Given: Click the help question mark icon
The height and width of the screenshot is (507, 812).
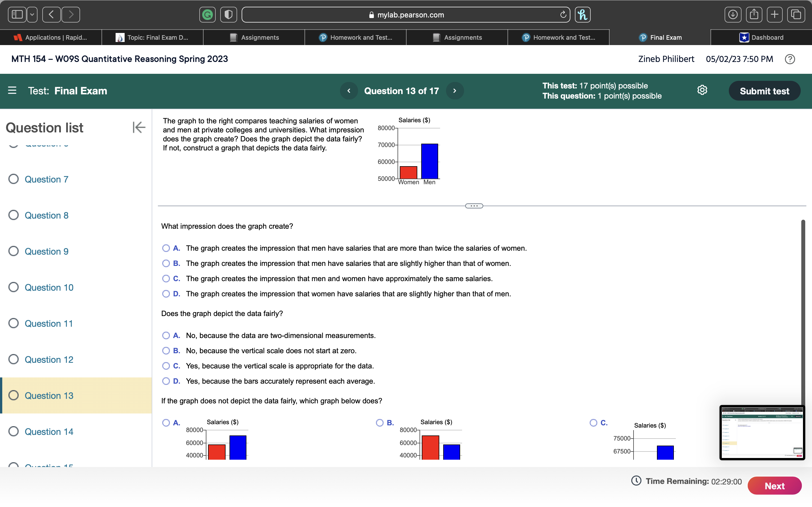Looking at the screenshot, I should (790, 59).
